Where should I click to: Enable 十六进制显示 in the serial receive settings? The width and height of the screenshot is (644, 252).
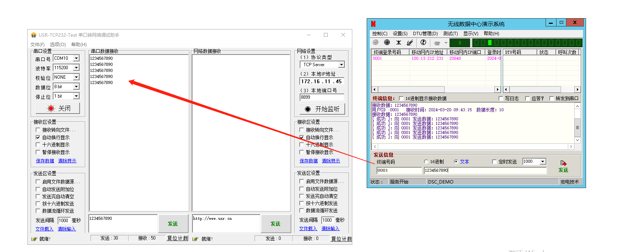point(38,145)
